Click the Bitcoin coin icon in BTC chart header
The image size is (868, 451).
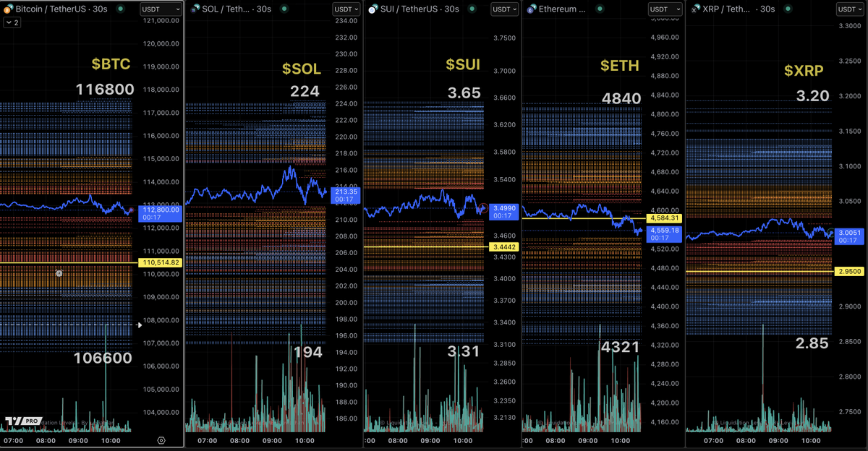tap(8, 9)
